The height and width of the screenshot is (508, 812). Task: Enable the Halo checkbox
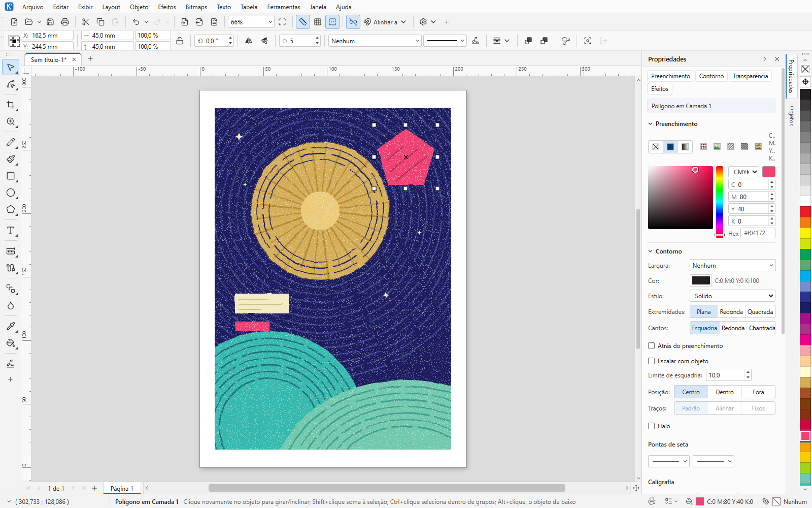point(651,426)
